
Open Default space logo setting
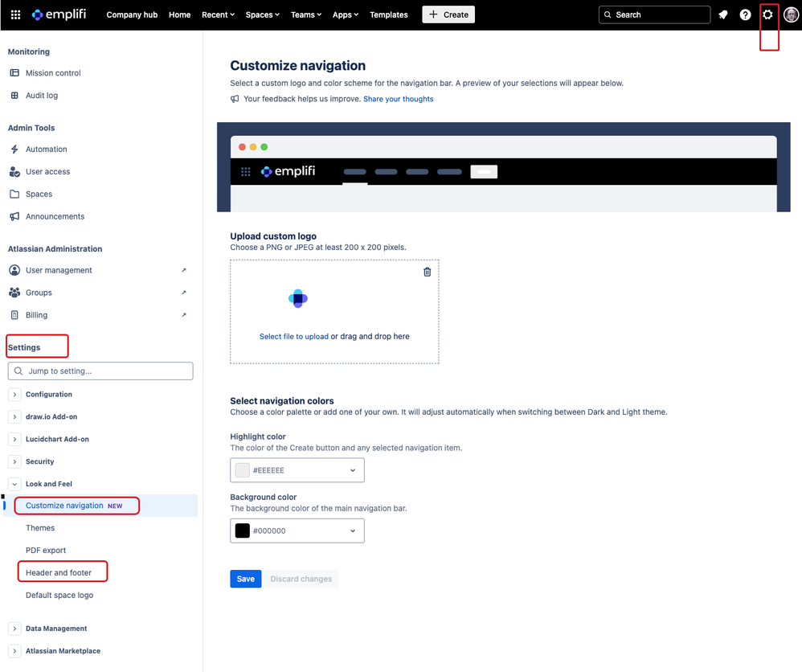pyautogui.click(x=59, y=596)
